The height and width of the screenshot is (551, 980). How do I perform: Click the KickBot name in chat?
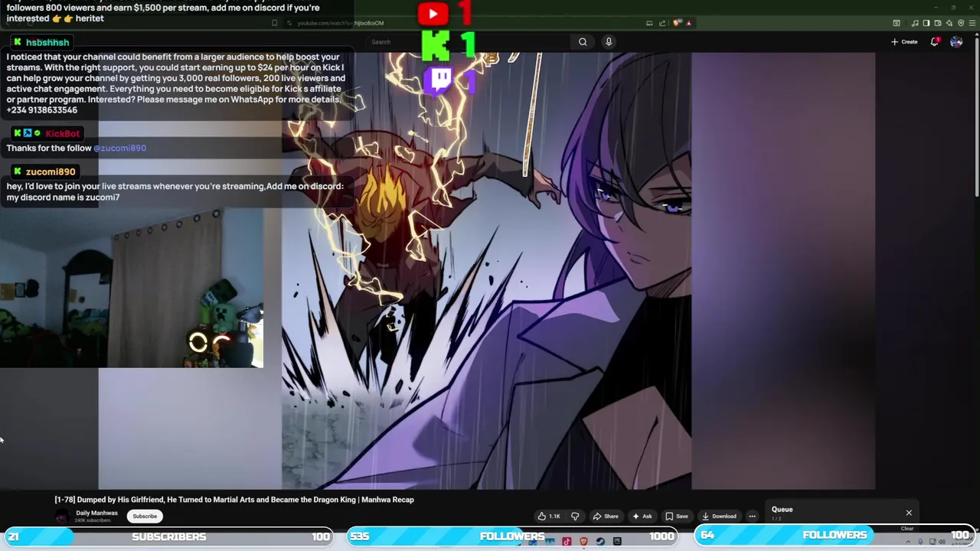(x=62, y=134)
